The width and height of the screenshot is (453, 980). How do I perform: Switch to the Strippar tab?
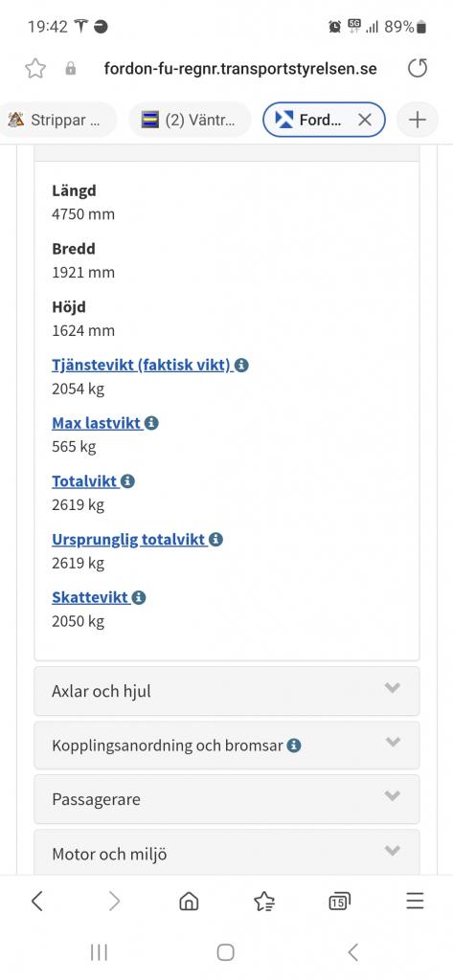[x=58, y=120]
